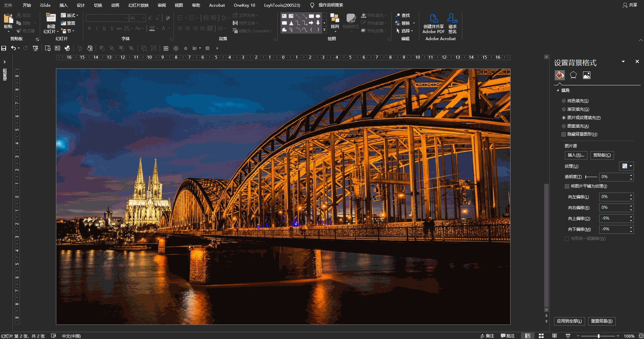
Task: Collapse the 填充 section expander
Action: [x=558, y=90]
